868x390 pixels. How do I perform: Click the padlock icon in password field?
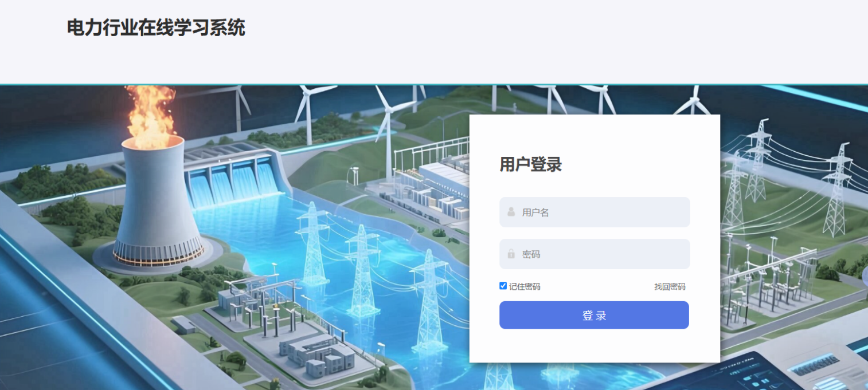point(511,254)
